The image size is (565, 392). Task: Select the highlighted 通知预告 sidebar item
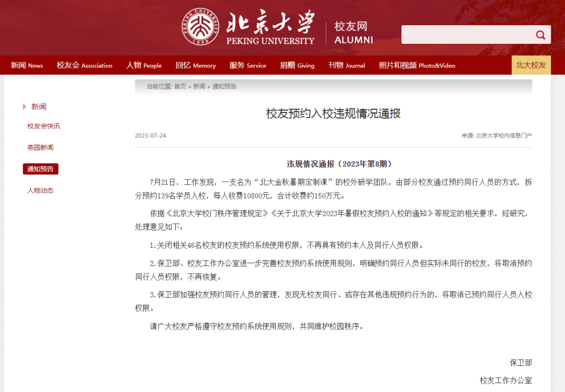click(x=40, y=169)
